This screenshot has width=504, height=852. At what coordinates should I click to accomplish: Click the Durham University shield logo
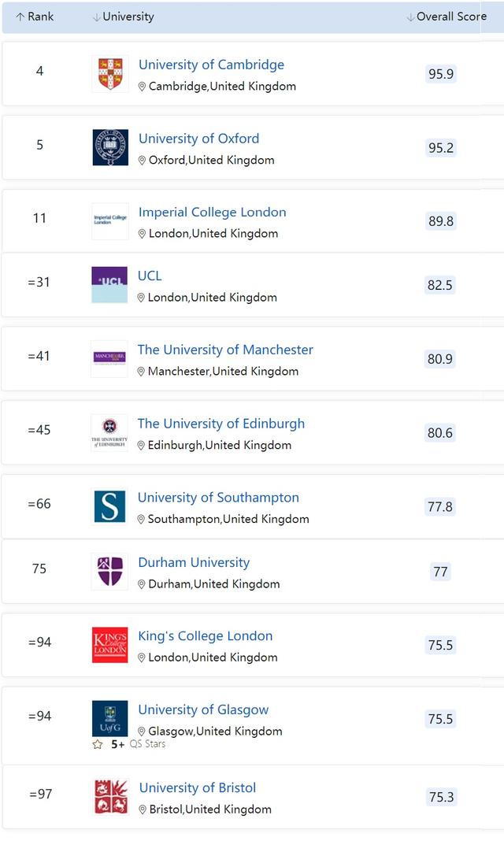click(x=109, y=571)
